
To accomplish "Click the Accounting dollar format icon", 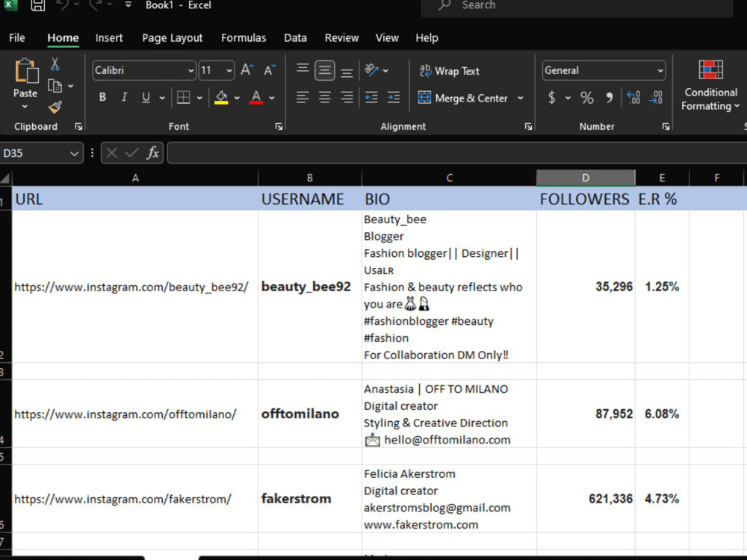I will click(552, 98).
